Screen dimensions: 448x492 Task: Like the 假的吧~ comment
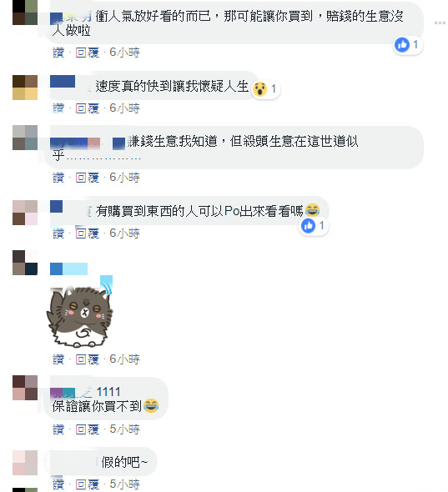pyautogui.click(x=58, y=484)
